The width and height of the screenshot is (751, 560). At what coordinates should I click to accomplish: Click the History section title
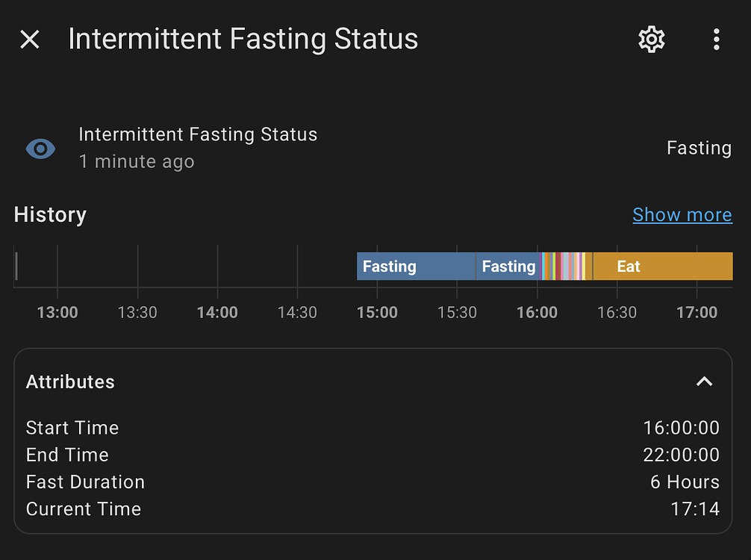coord(50,215)
